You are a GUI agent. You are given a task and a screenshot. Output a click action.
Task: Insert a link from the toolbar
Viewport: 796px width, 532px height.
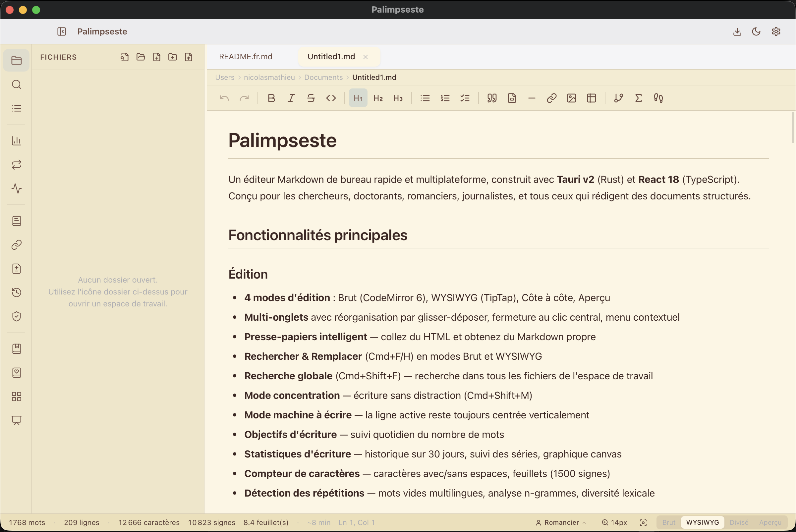click(x=551, y=98)
